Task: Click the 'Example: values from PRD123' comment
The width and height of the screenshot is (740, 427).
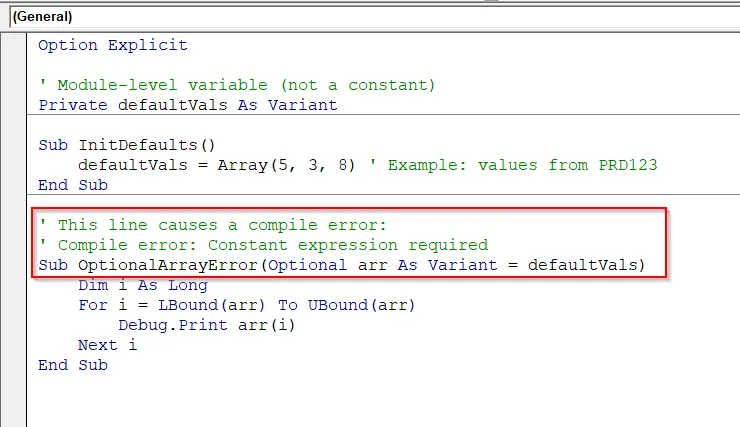Action: coord(514,165)
